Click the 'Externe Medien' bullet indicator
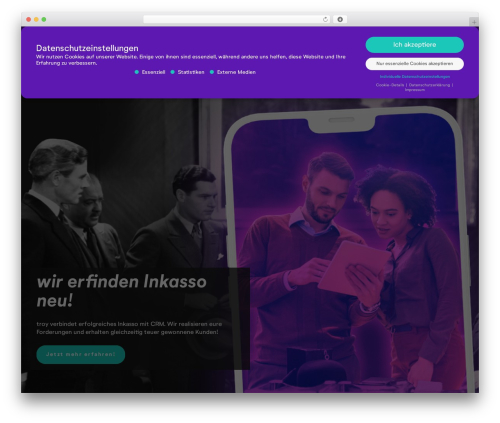500x423 pixels. point(212,72)
